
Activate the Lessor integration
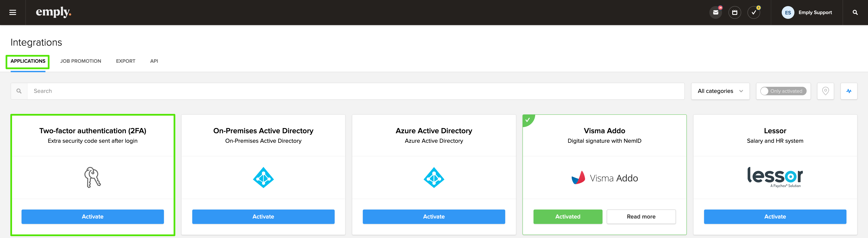[775, 216]
